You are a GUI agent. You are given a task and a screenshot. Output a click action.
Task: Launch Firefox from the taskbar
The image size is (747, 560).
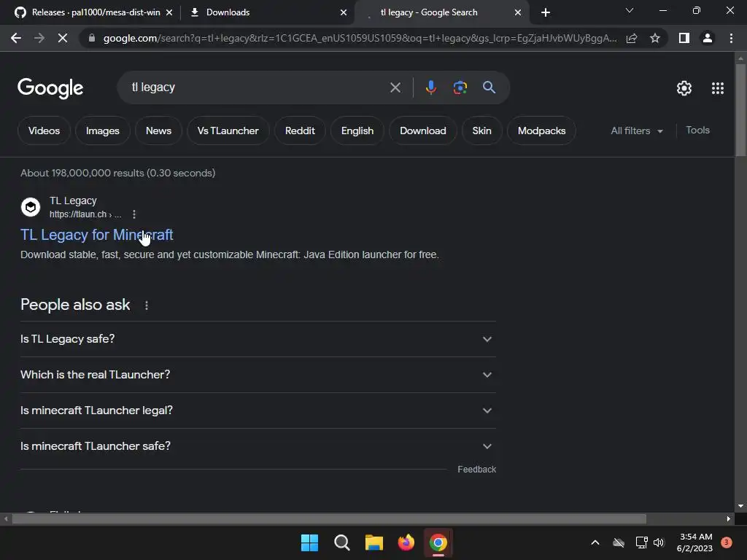tap(406, 542)
